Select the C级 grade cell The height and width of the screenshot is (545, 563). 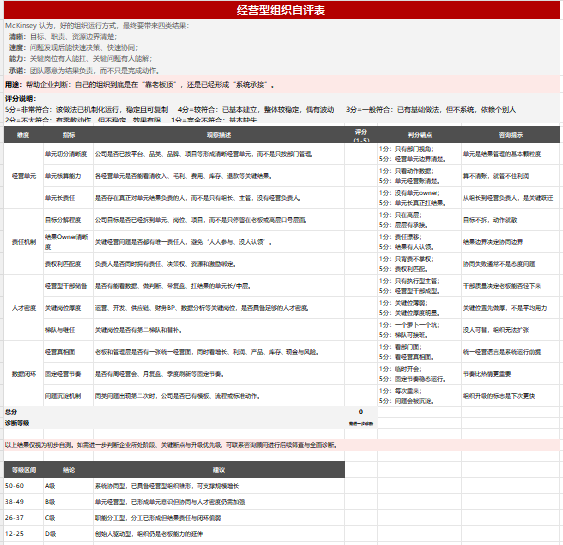[x=69, y=518]
